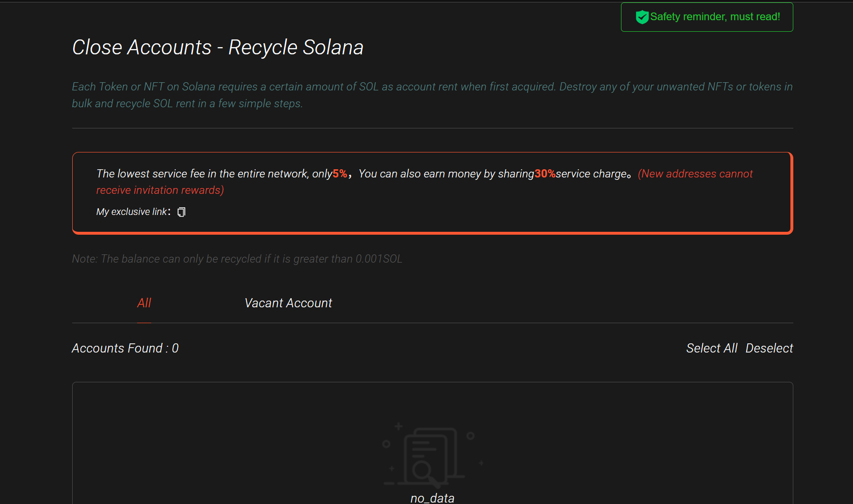Click the description about SOL account rent

tap(432, 95)
